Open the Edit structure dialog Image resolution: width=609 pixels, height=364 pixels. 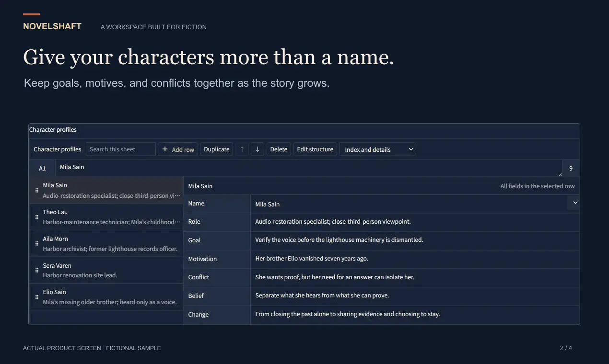(x=315, y=149)
